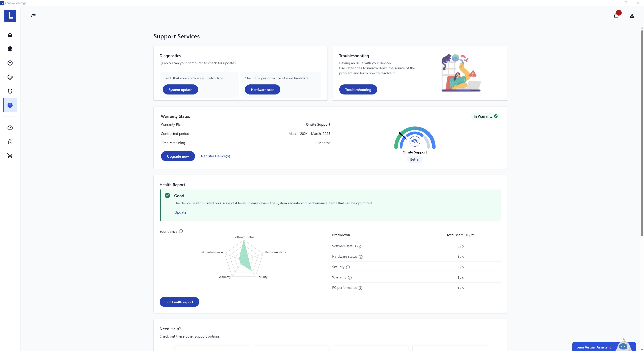This screenshot has height=351, width=644.
Task: Click Update link in Health Report
Action: point(180,212)
